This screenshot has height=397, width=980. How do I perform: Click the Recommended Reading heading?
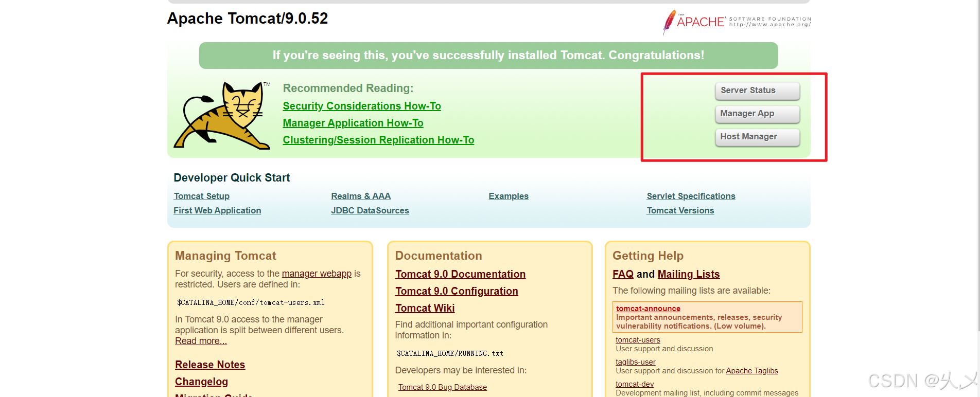(x=348, y=88)
